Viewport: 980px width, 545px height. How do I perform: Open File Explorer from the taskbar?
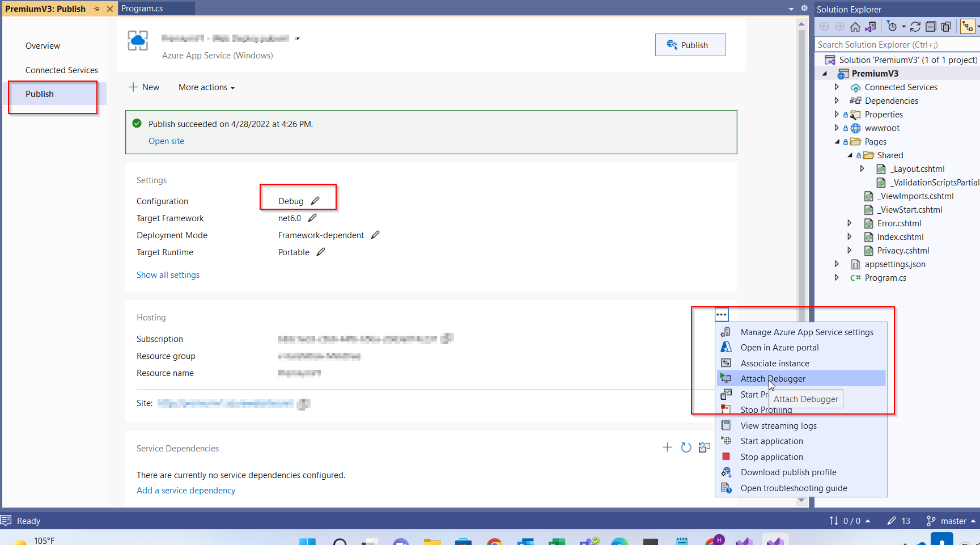pyautogui.click(x=432, y=542)
